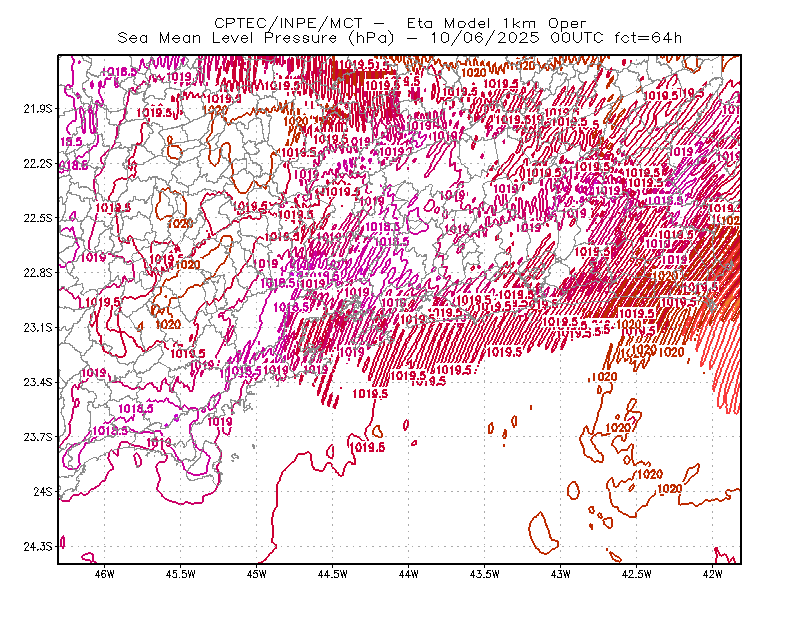Select the 44W longitude axis label
This screenshot has width=800, height=618.
point(409,574)
